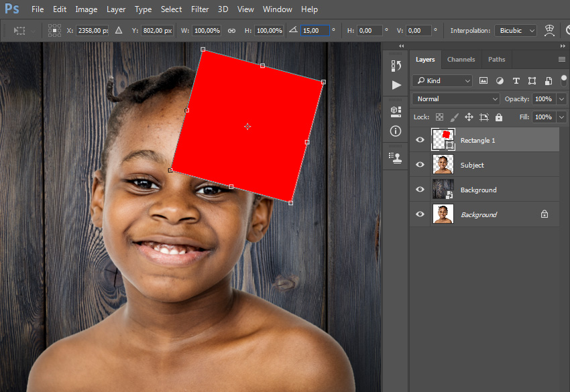Open the tool preset picker arrow
This screenshot has width=570, height=392.
pyautogui.click(x=33, y=31)
